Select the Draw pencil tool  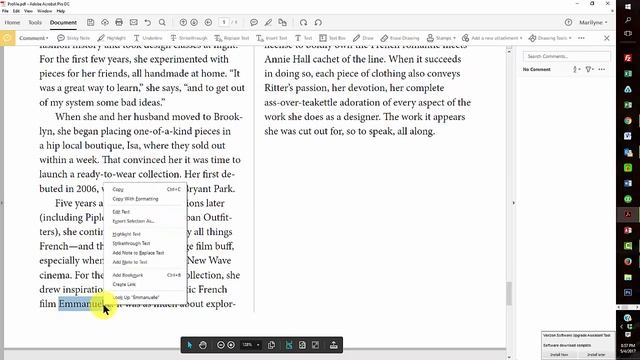pyautogui.click(x=363, y=38)
